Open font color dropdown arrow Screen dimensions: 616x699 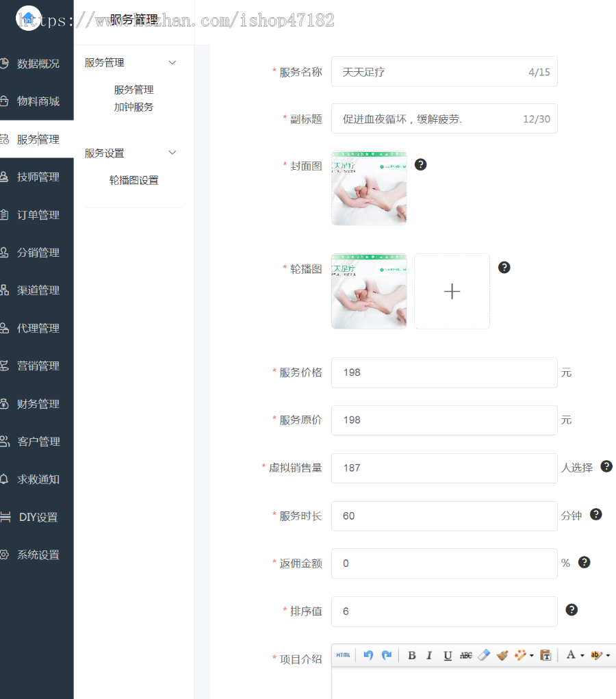click(x=582, y=655)
